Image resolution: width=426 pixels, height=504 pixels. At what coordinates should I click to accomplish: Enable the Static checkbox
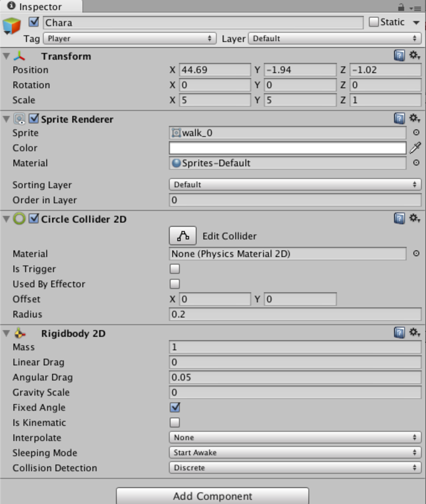pyautogui.click(x=374, y=22)
